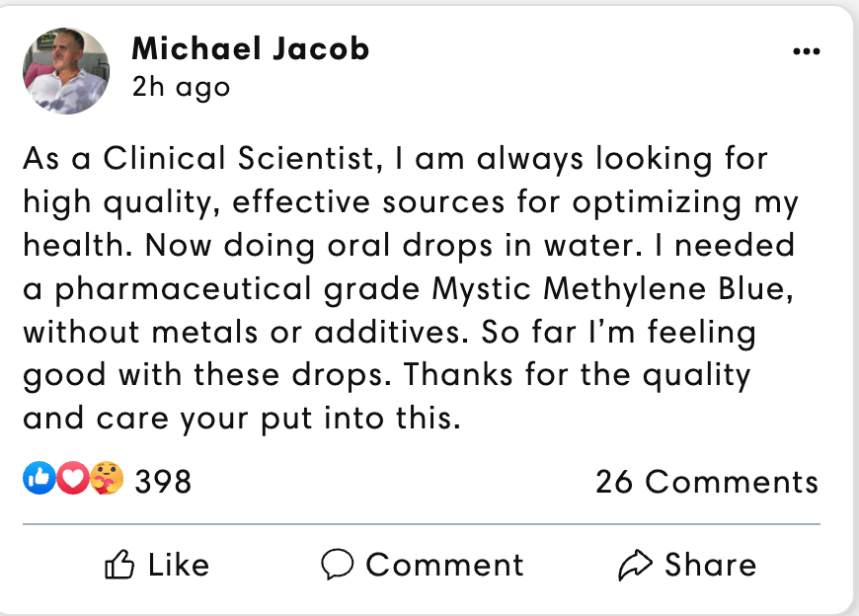This screenshot has height=616, width=859.
Task: Open Michael Jacob's profile picture
Action: pyautogui.click(x=66, y=71)
